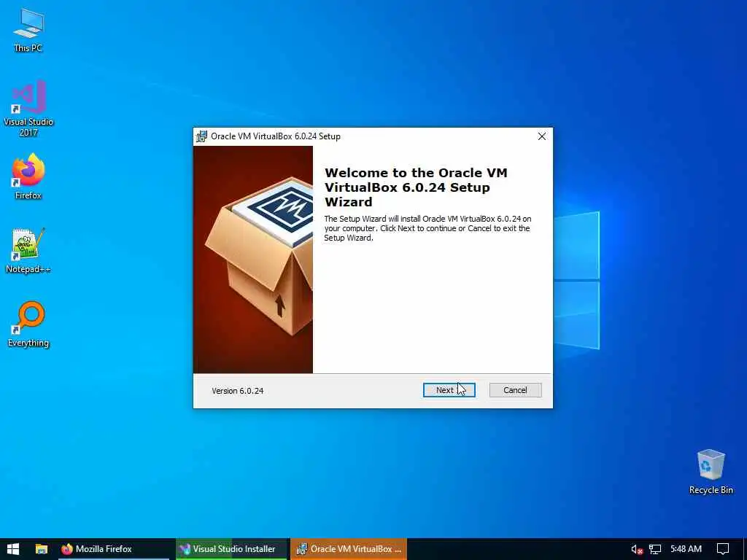Click the Setup Wizard description paragraph
Screen dimensions: 747x560
(427, 228)
